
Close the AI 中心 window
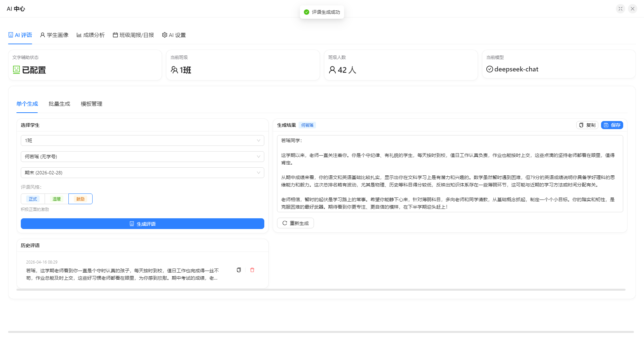[x=633, y=9]
